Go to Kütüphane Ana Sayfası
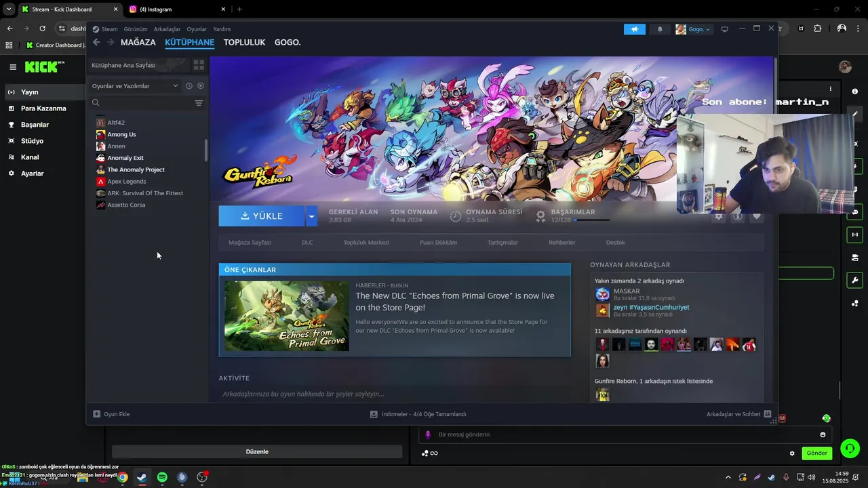This screenshot has height=488, width=868. pos(138,65)
